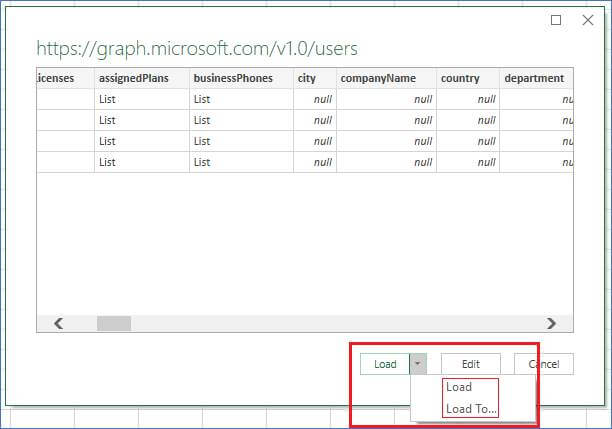
Task: Click List in third row businessPhones
Action: 202,141
